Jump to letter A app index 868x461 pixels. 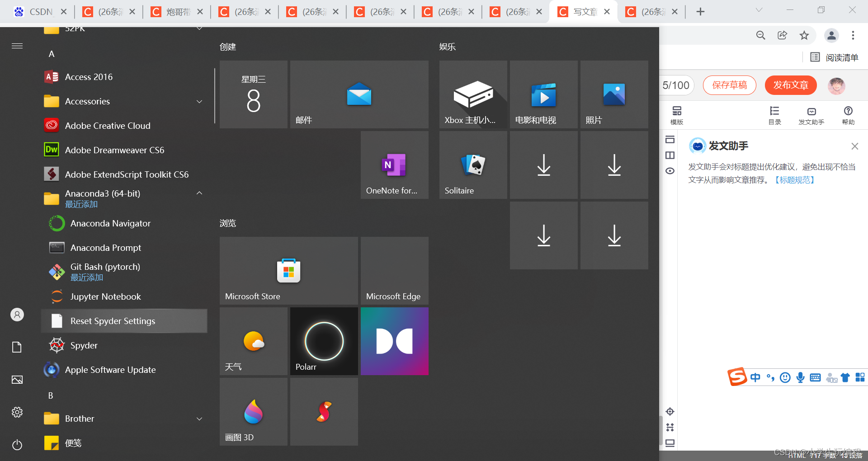[x=52, y=54]
